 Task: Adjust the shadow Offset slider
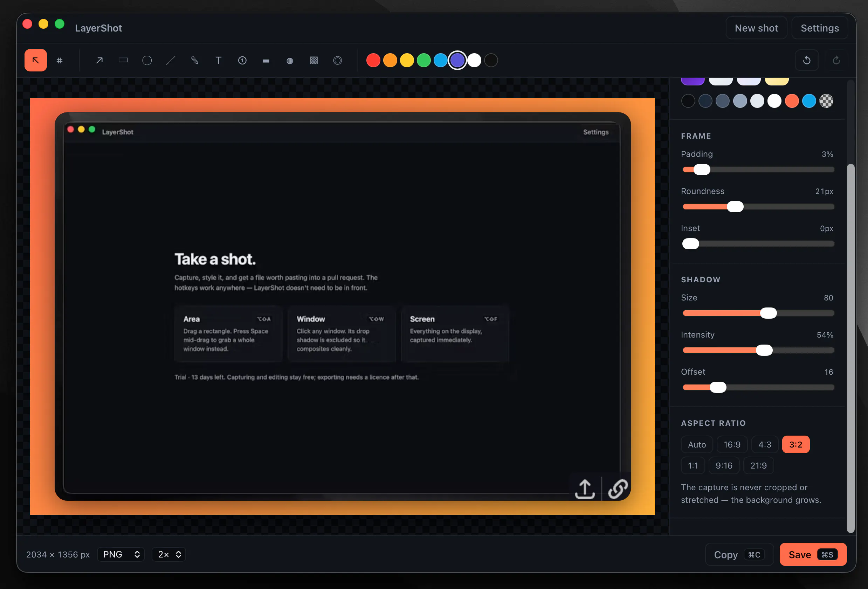[x=759, y=387]
